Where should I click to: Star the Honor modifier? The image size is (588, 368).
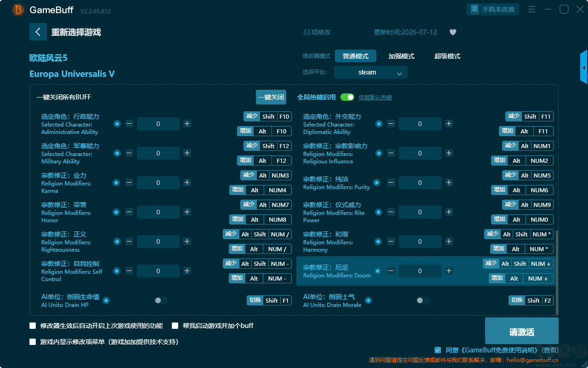[x=116, y=212]
